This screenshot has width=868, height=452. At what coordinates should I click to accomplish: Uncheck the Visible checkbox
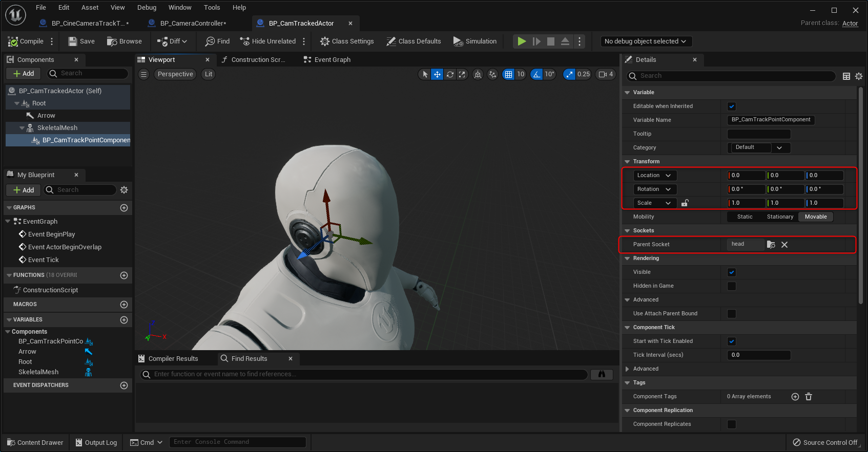coord(732,272)
